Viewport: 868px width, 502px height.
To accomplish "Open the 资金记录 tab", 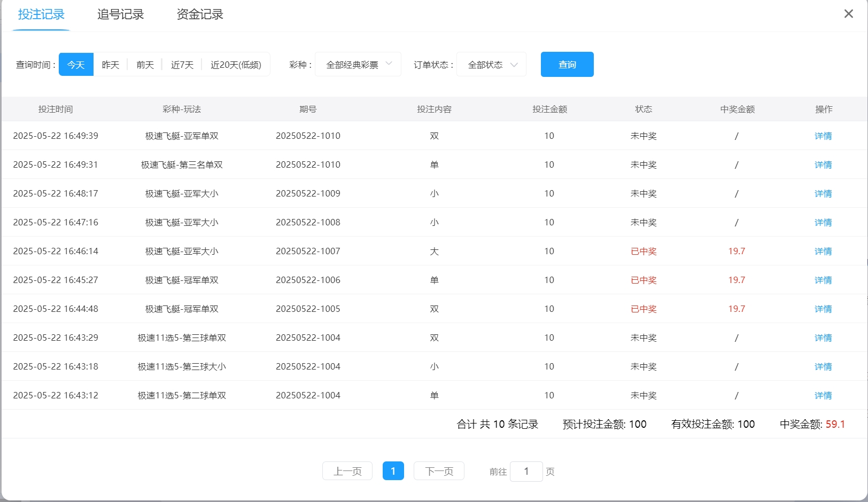I will pyautogui.click(x=200, y=14).
